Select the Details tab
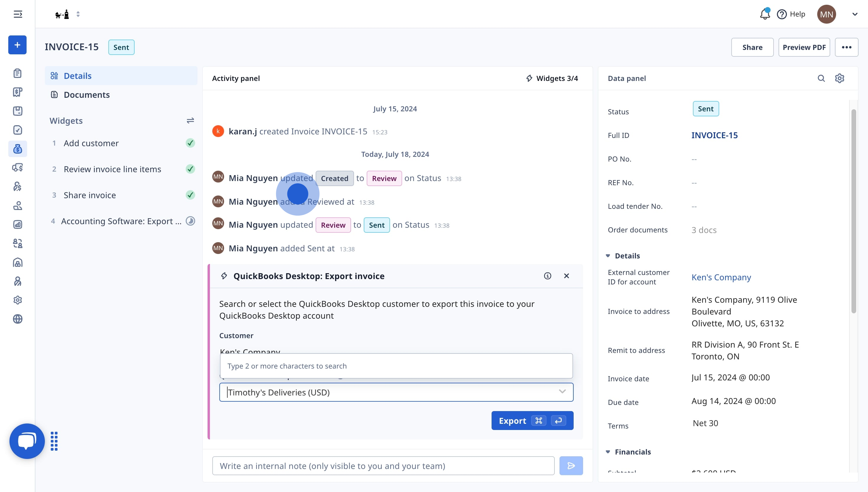The height and width of the screenshot is (492, 868). pyautogui.click(x=77, y=76)
